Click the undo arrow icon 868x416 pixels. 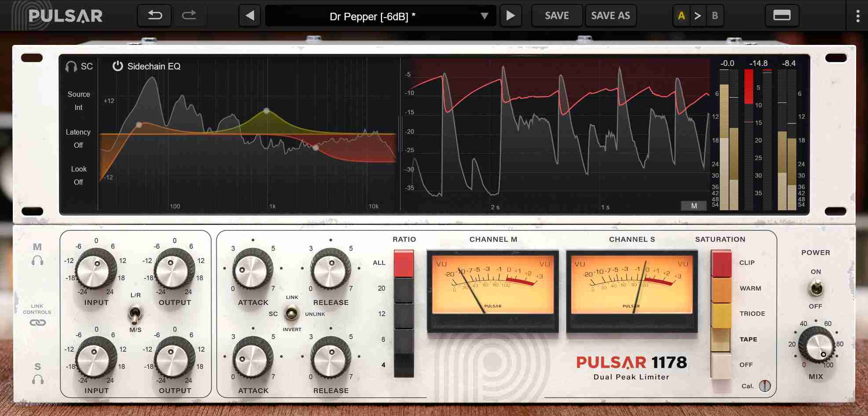(154, 15)
